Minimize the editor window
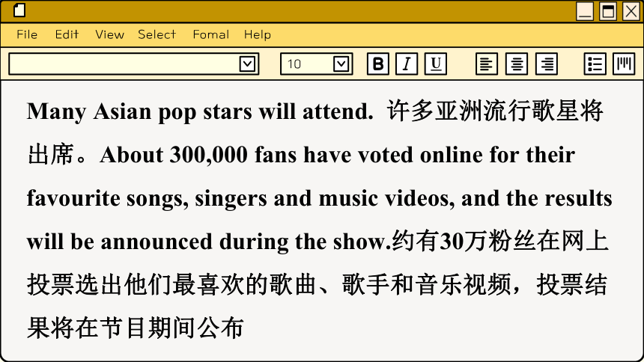The image size is (644, 362). (585, 11)
